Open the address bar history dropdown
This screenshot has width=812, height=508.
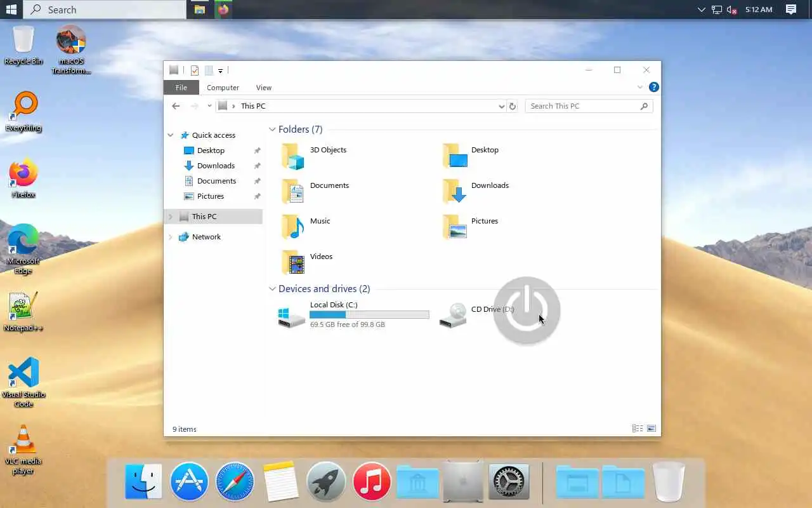pyautogui.click(x=502, y=107)
